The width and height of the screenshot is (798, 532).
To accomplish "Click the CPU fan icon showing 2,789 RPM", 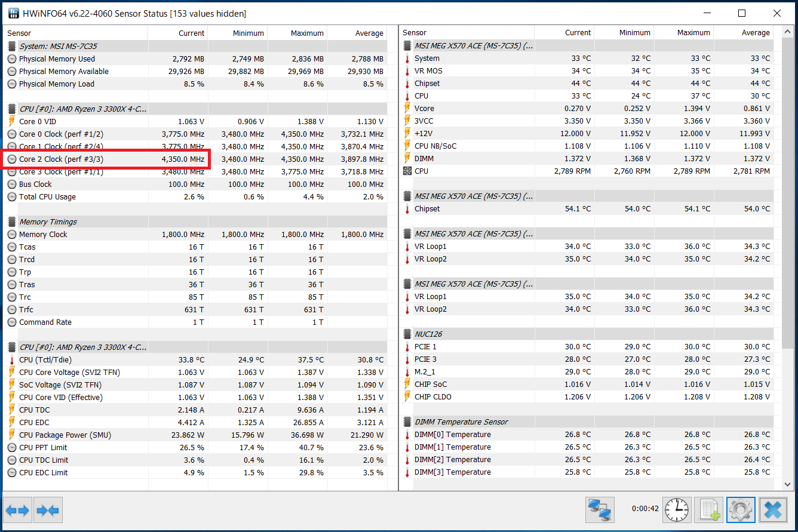I will tap(407, 171).
